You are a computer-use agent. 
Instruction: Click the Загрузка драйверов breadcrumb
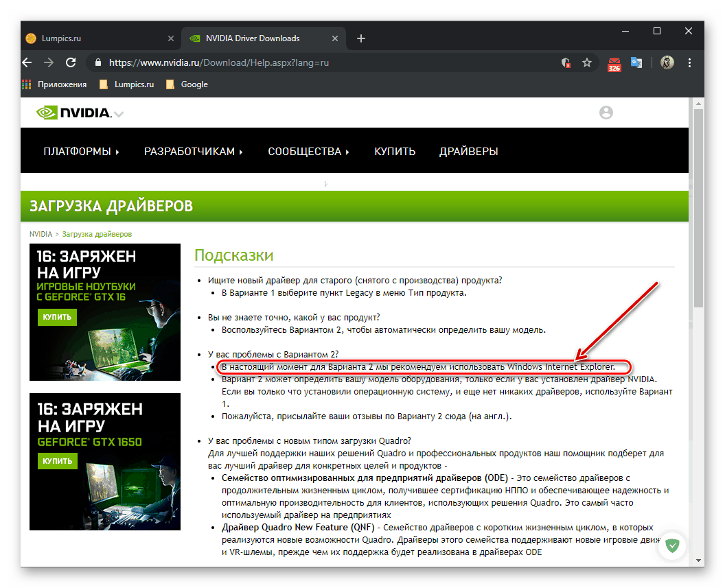[x=97, y=234]
